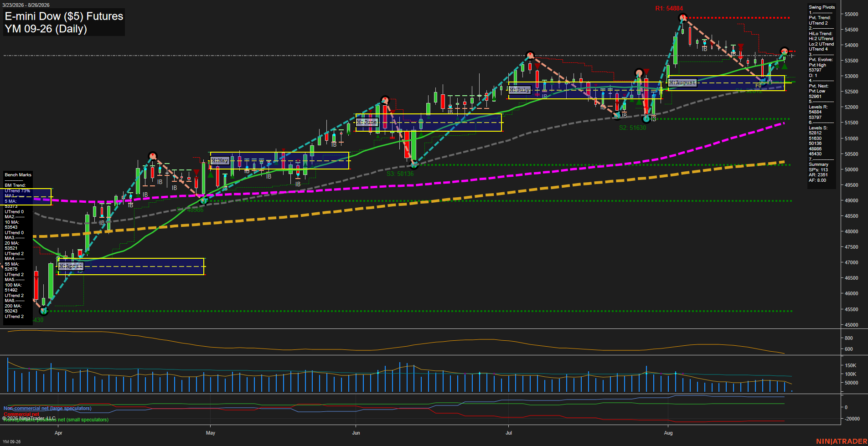Click the 'Summary' heading in Swing Pivots
Image resolution: width=868 pixels, height=446 pixels.
(818, 164)
